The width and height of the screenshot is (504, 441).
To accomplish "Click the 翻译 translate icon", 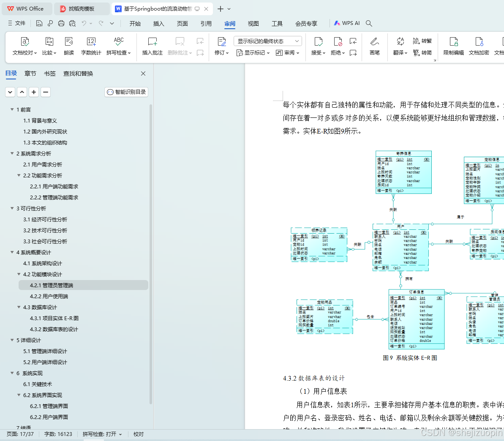I will pos(400,46).
